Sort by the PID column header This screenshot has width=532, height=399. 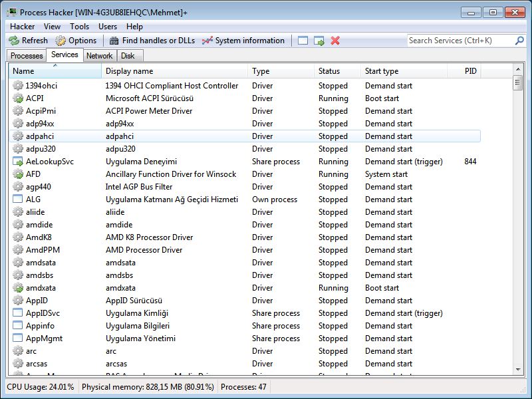coord(464,71)
